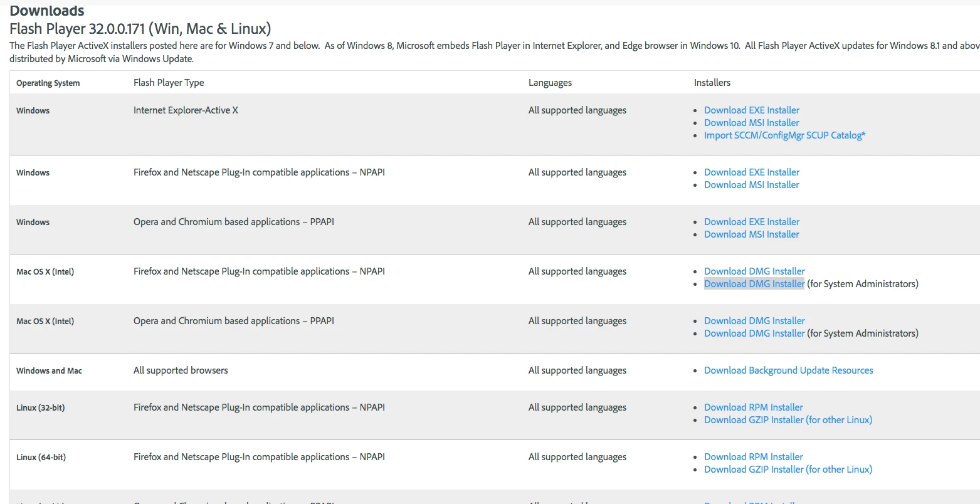The width and height of the screenshot is (980, 504).
Task: Click 'Windows' OS cell in Internet Explorer row
Action: [33, 111]
